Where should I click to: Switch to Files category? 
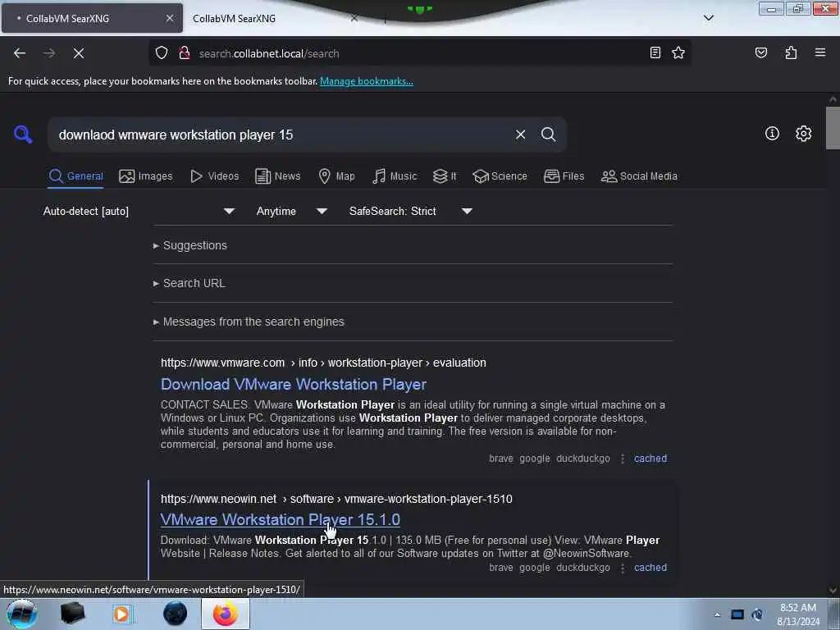coord(564,176)
